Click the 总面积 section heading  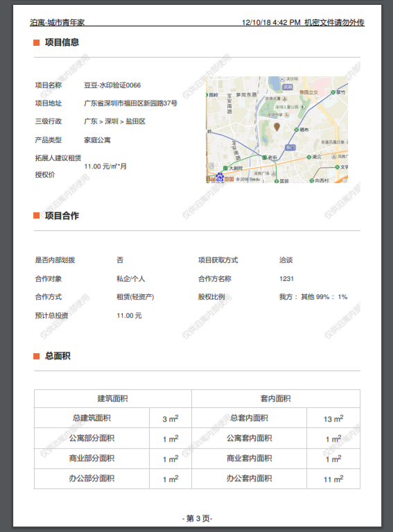(58, 356)
